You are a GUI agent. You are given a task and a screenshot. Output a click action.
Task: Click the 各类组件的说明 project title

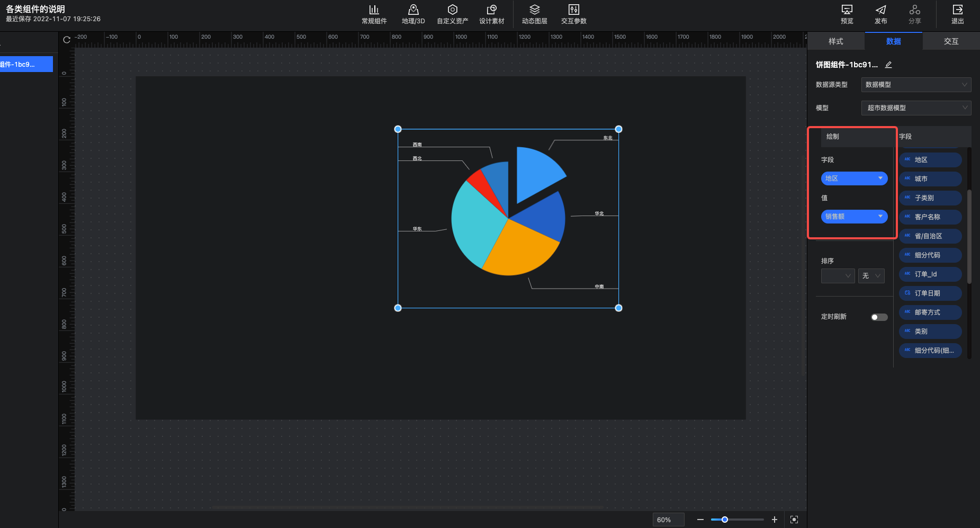35,9
